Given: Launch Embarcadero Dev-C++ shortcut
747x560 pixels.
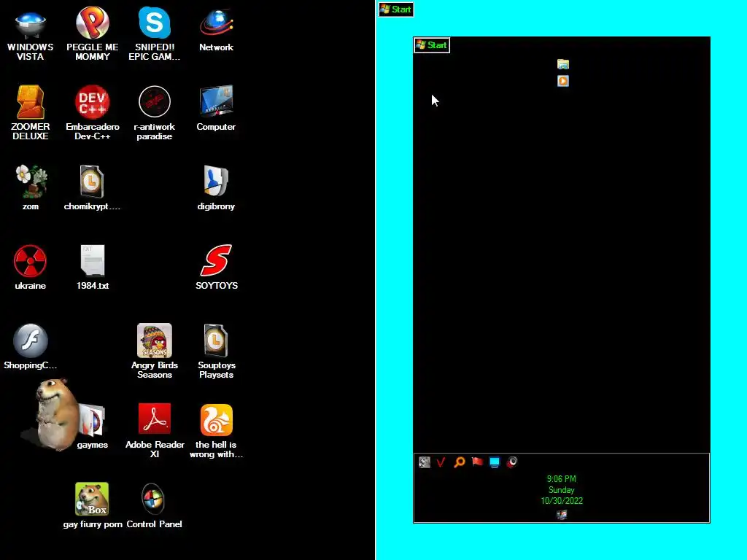Looking at the screenshot, I should coord(93,113).
